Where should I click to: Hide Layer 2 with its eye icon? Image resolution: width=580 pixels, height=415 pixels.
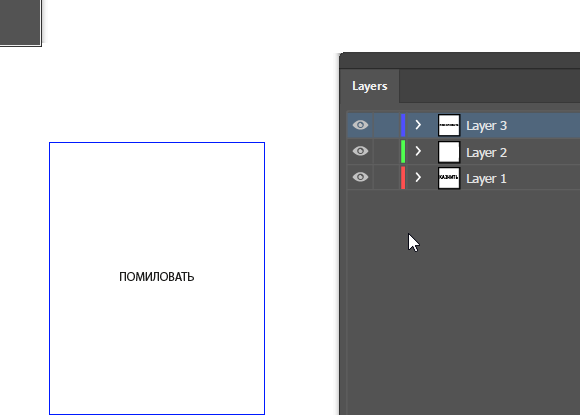tap(360, 151)
